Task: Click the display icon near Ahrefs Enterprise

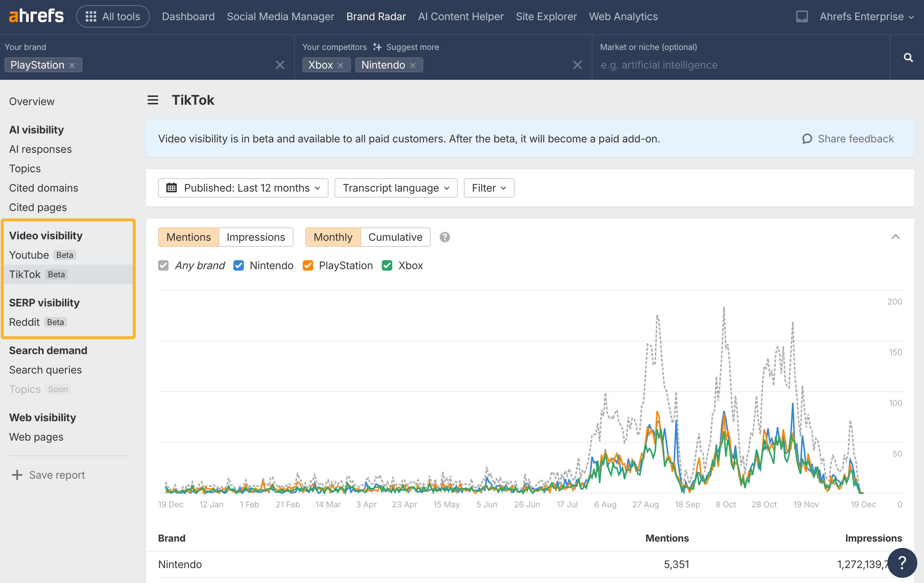Action: 802,16
